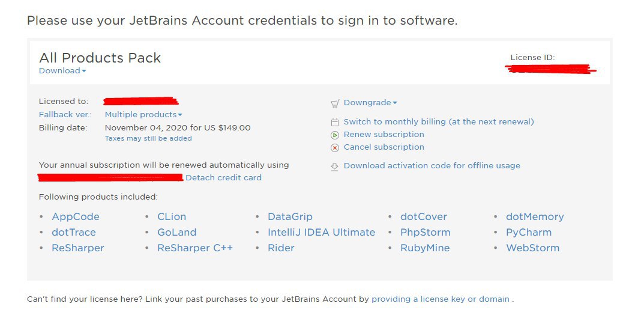This screenshot has height=324, width=644.
Task: Click providing a license key or domain
Action: click(441, 299)
